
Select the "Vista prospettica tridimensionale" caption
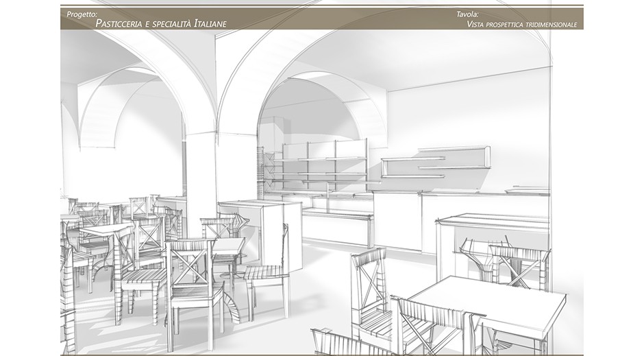point(521,25)
